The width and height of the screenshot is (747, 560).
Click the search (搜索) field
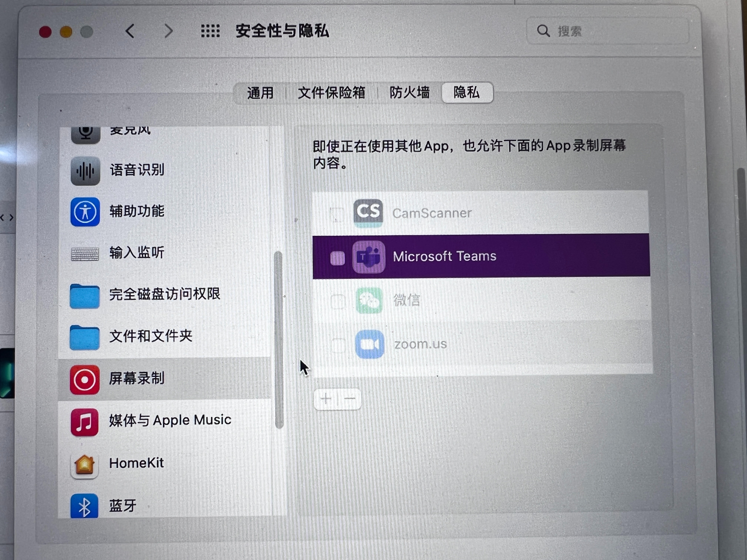click(608, 31)
